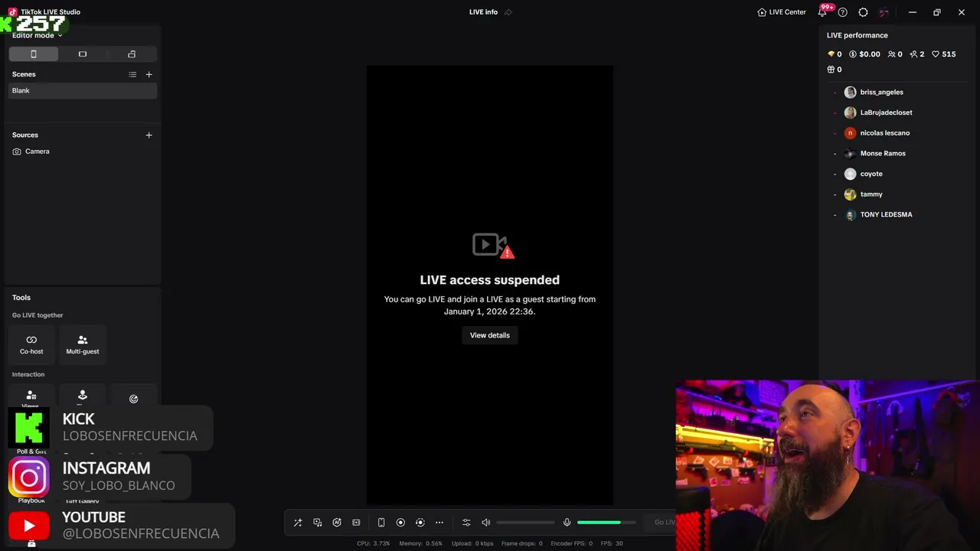Click the $0.00 earnings stat
Image resolution: width=980 pixels, height=551 pixels.
(864, 54)
